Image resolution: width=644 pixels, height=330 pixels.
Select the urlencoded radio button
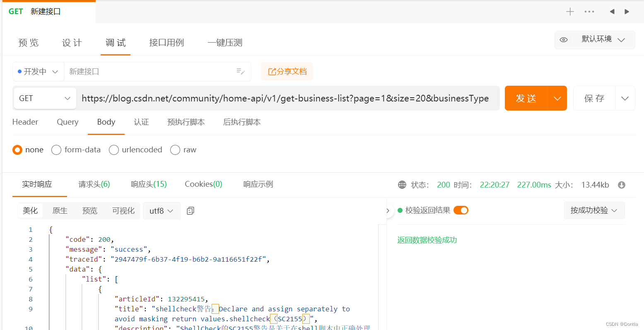(114, 150)
